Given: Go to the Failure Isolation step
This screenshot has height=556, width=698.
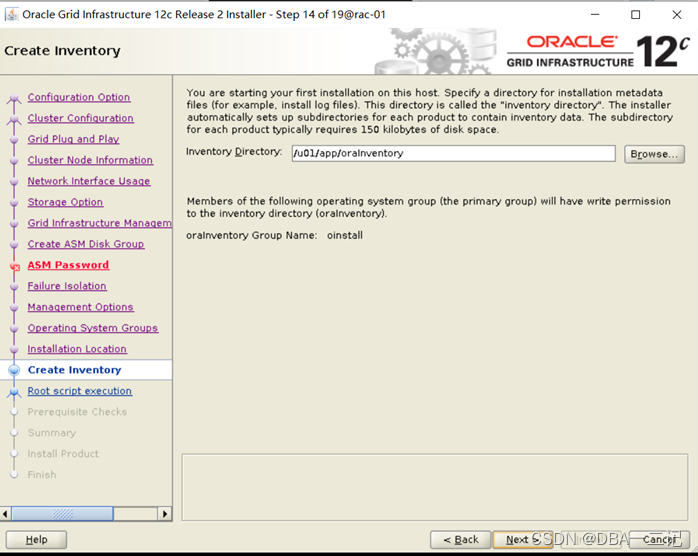Looking at the screenshot, I should coord(67,286).
